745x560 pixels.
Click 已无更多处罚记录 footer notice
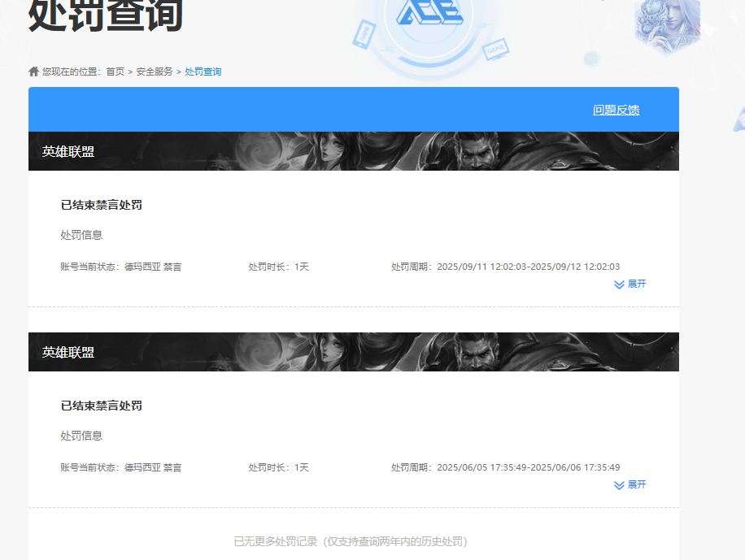click(x=351, y=541)
